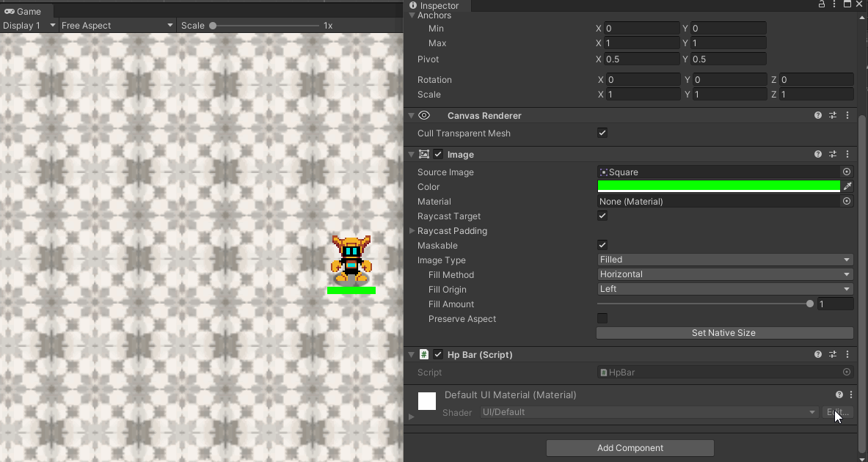Click the Source Image Square field
This screenshot has width=868, height=462.
(x=719, y=172)
